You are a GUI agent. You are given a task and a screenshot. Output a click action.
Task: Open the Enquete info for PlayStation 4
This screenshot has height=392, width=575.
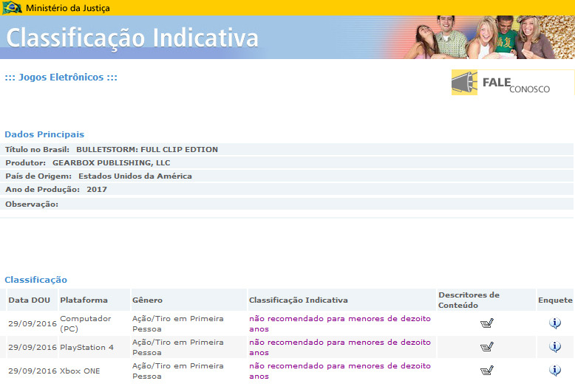click(x=555, y=346)
